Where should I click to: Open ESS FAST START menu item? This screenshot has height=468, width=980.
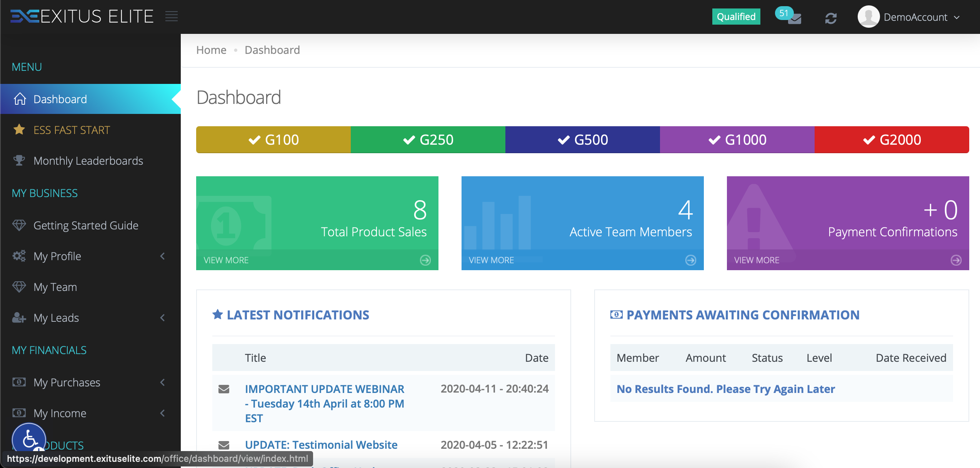coord(91,130)
